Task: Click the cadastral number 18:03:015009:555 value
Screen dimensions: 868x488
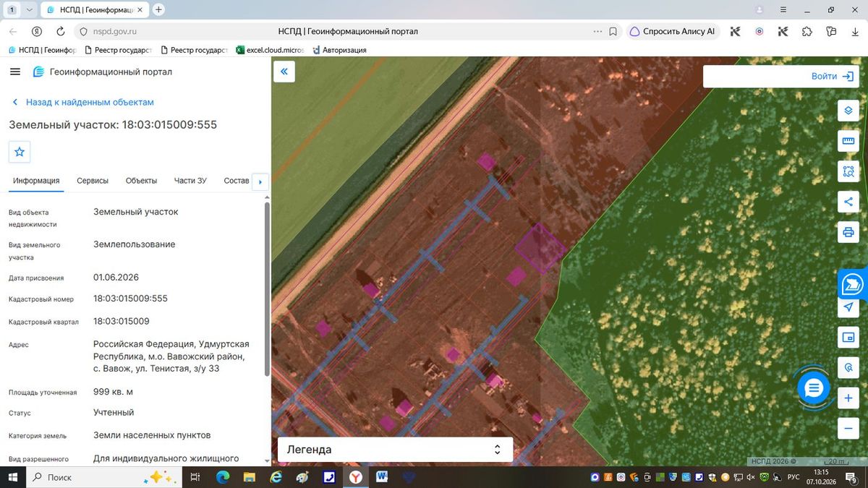Action: 130,299
